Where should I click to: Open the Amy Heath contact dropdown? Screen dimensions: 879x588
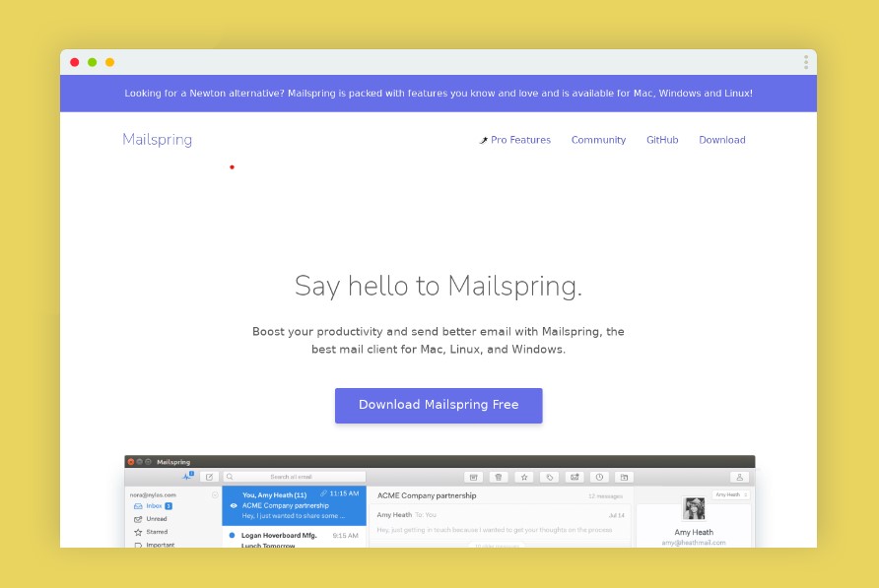731,495
